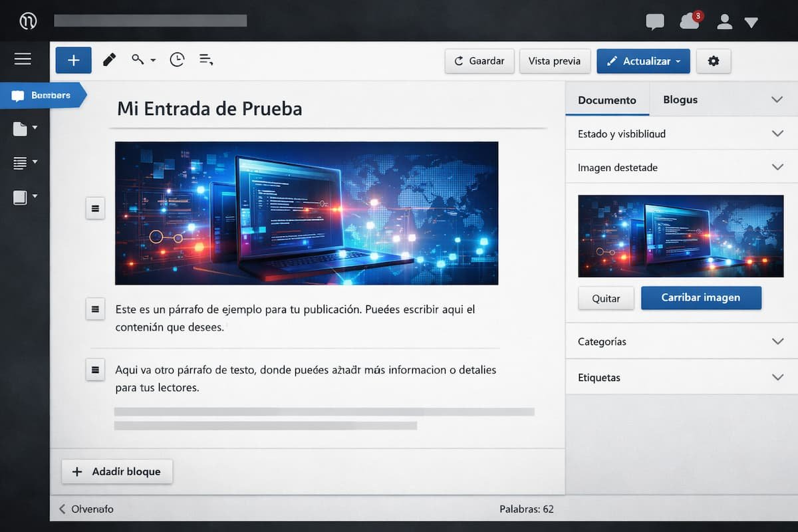This screenshot has height=532, width=798.
Task: Open editor settings with the gear icon
Action: pos(714,61)
